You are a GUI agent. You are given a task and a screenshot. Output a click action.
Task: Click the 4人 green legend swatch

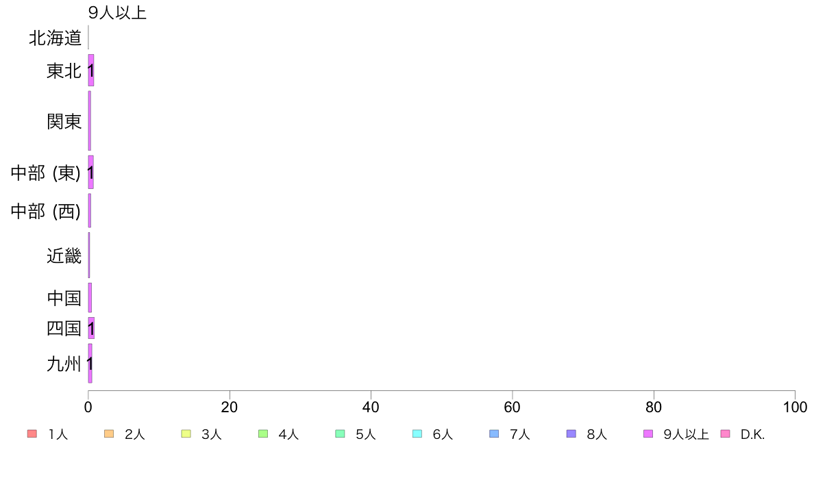(x=263, y=434)
